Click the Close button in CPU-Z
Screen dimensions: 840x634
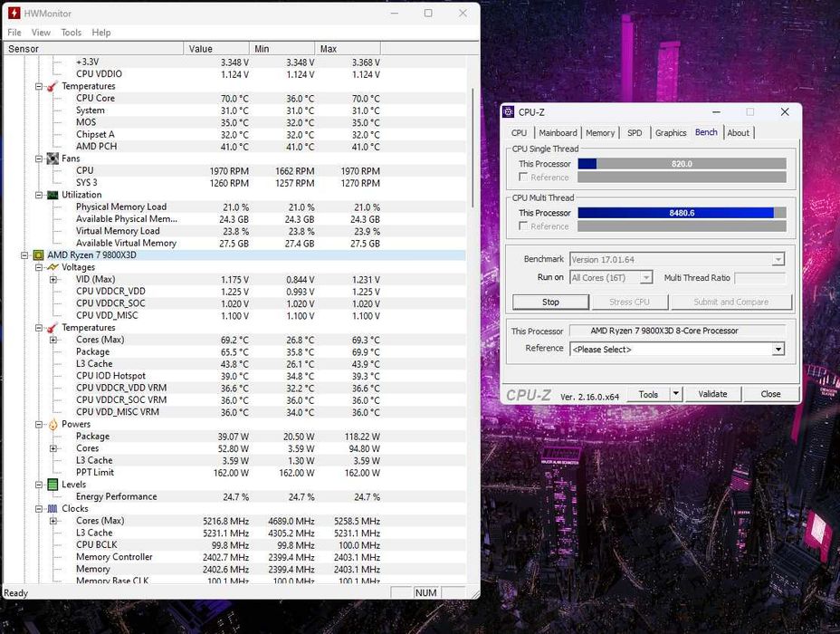pos(771,394)
